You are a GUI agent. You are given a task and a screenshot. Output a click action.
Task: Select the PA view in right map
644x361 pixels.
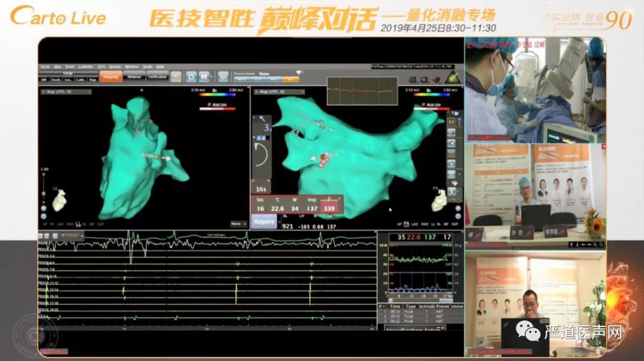(405, 224)
